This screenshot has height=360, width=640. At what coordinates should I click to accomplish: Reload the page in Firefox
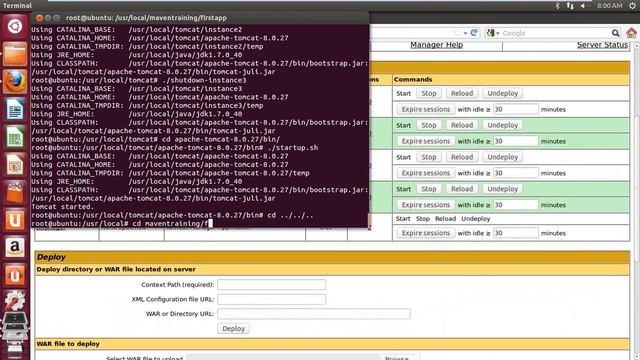coord(474,33)
